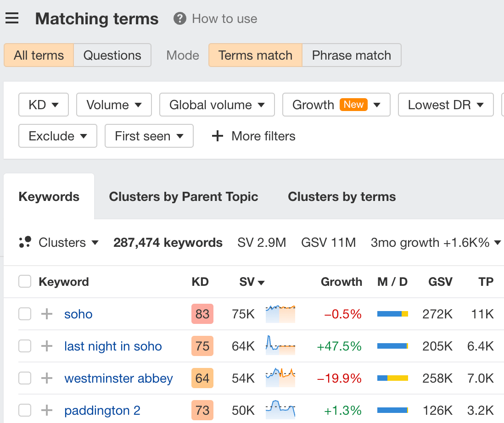The width and height of the screenshot is (504, 423).
Task: Click the plus icon beside "paddington 2"
Action: (x=46, y=410)
